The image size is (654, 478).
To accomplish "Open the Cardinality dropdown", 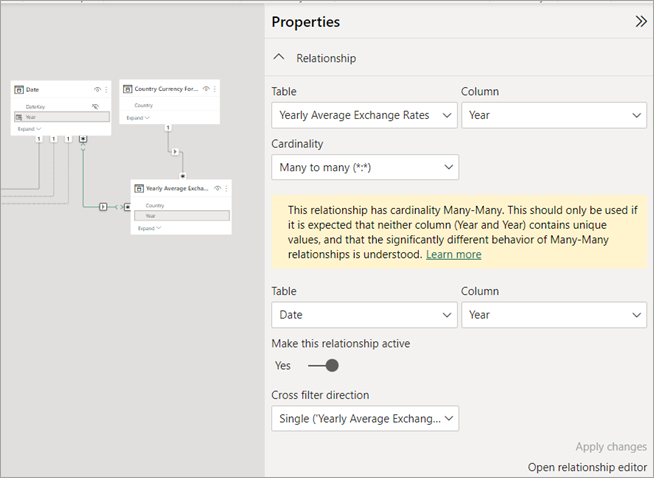I will point(364,167).
